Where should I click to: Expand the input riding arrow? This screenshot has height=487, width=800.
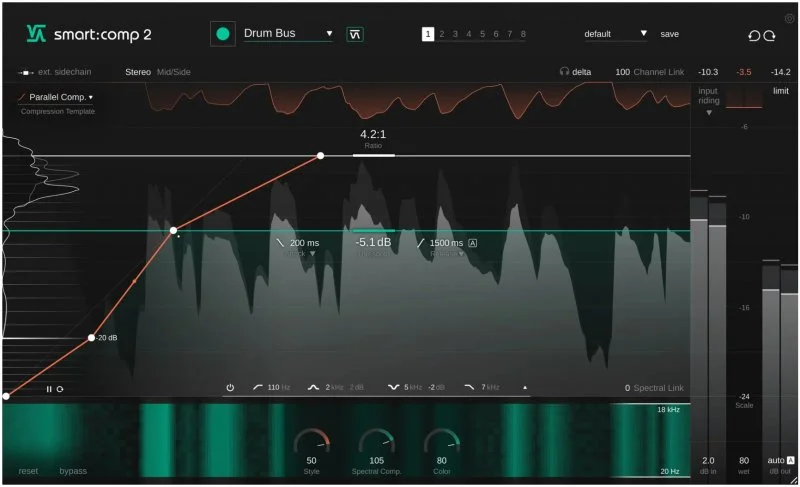click(x=709, y=113)
